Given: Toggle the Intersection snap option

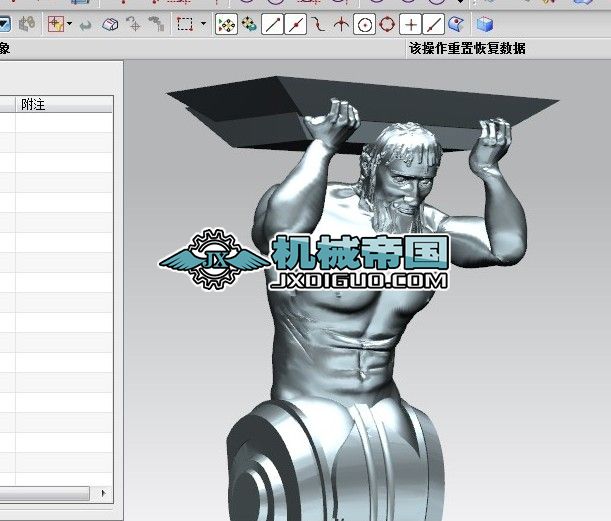Looking at the screenshot, I should tap(341, 25).
